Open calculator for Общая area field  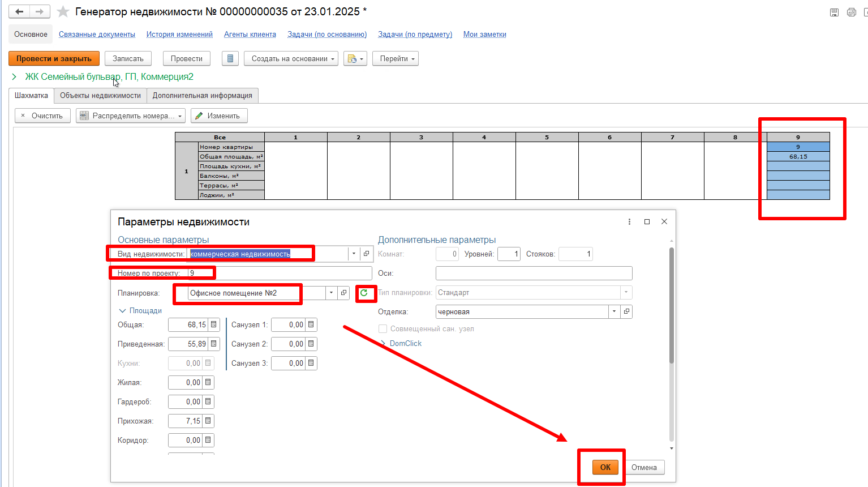(x=213, y=325)
